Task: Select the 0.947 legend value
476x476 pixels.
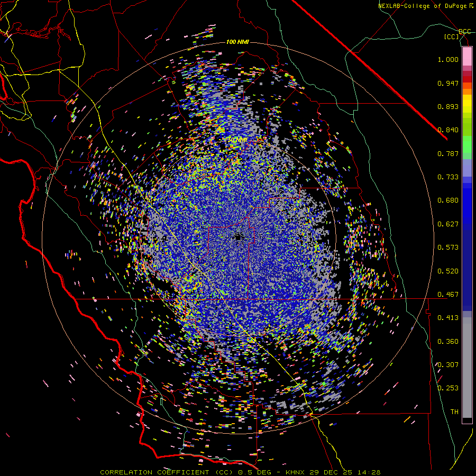Action: [x=448, y=83]
